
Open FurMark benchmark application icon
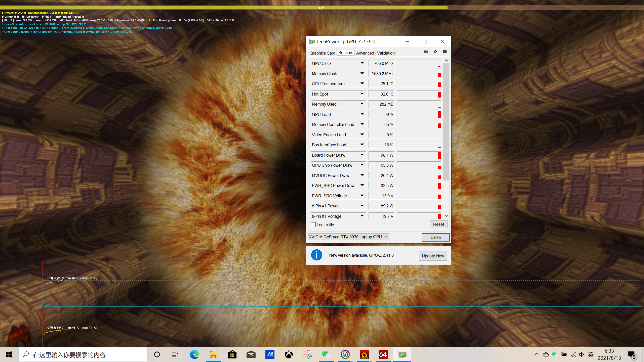[364, 354]
